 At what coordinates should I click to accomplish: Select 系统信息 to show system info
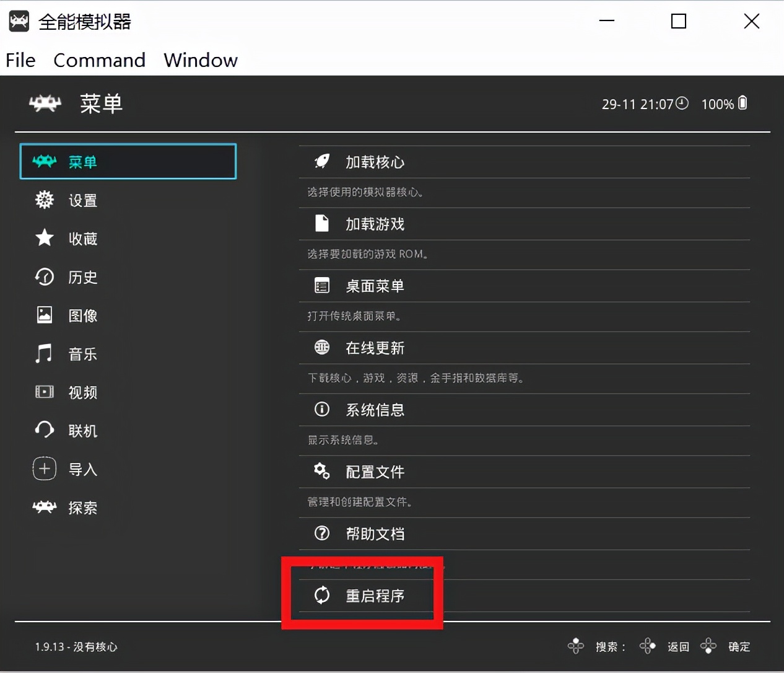pos(375,410)
